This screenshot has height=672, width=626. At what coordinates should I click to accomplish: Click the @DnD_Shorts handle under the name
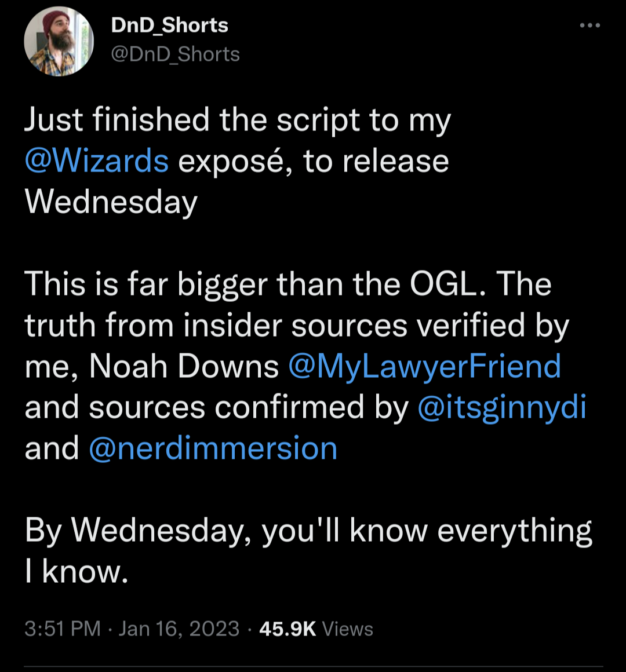coord(175,54)
